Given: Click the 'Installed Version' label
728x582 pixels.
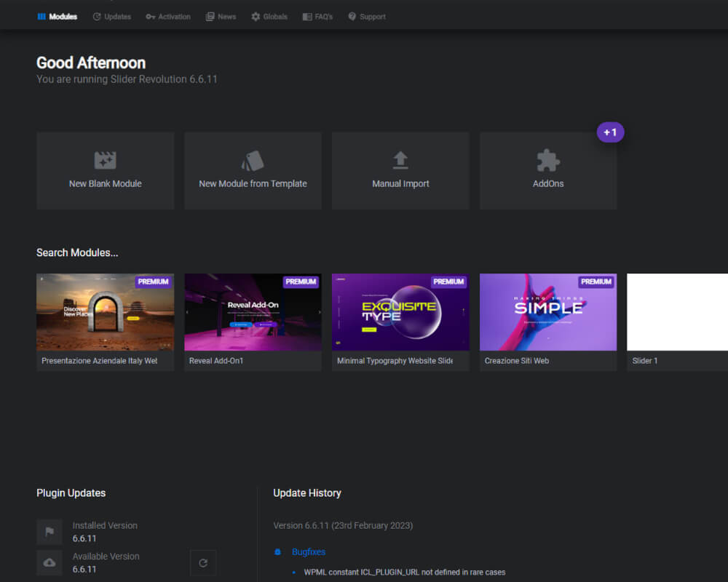Looking at the screenshot, I should click(x=105, y=525).
